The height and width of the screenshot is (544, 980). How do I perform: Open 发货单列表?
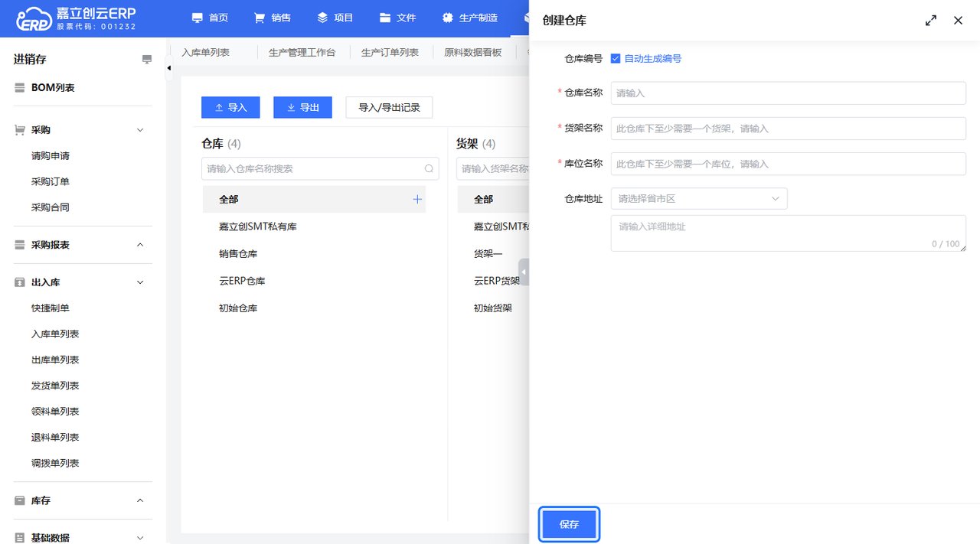click(55, 386)
